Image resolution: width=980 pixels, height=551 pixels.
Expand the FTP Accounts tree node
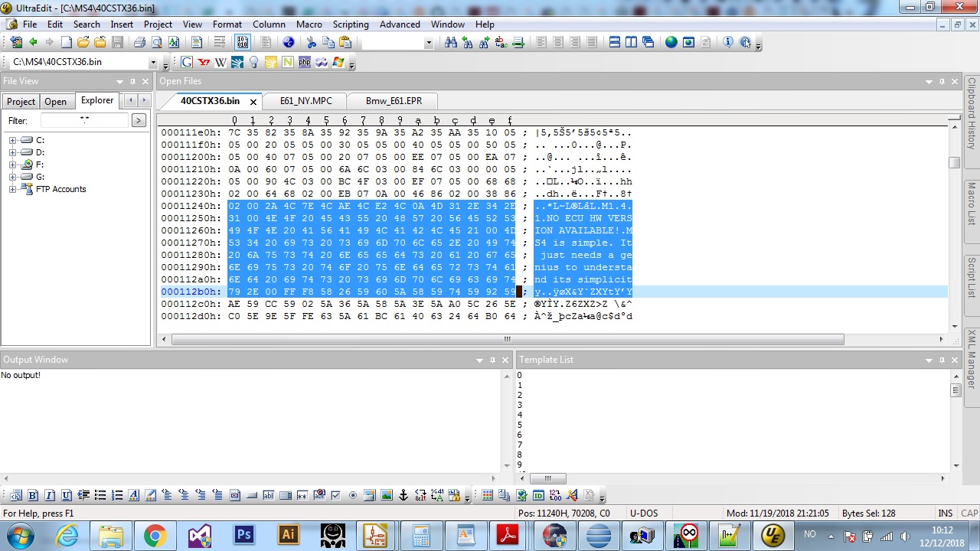[x=13, y=189]
